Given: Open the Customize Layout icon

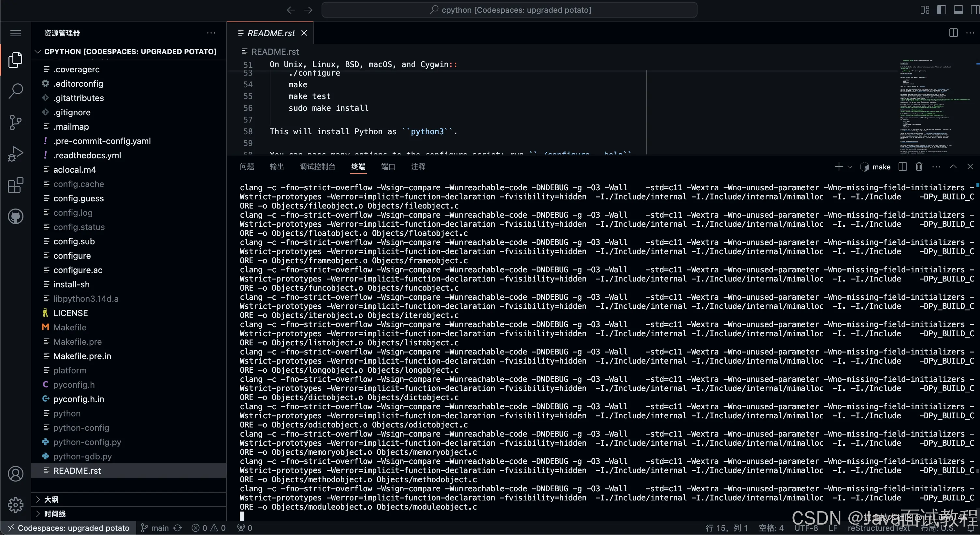Looking at the screenshot, I should pos(925,10).
